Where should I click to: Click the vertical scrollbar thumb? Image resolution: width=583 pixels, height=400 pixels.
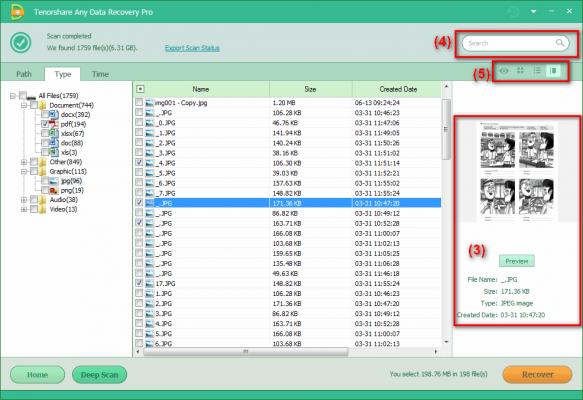446,129
